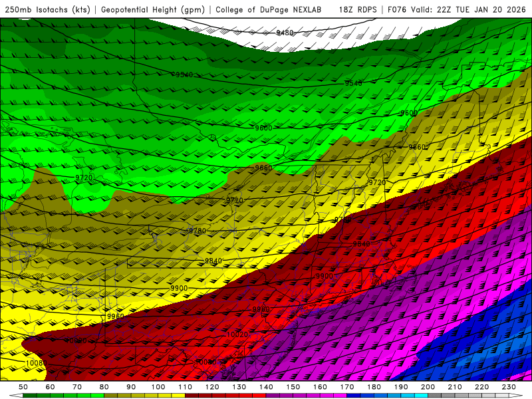The width and height of the screenshot is (532, 399).
Task: Click the 100 value on the color scale
Action: [158, 387]
